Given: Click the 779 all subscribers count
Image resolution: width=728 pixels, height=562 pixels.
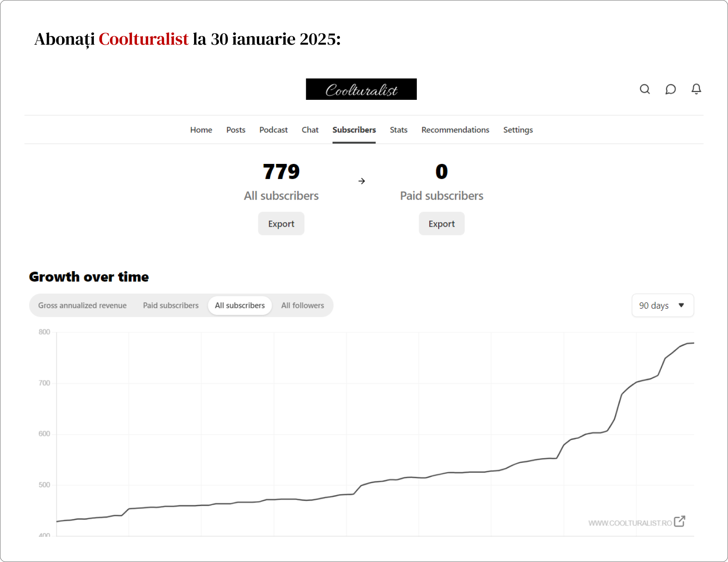Looking at the screenshot, I should click(x=281, y=172).
